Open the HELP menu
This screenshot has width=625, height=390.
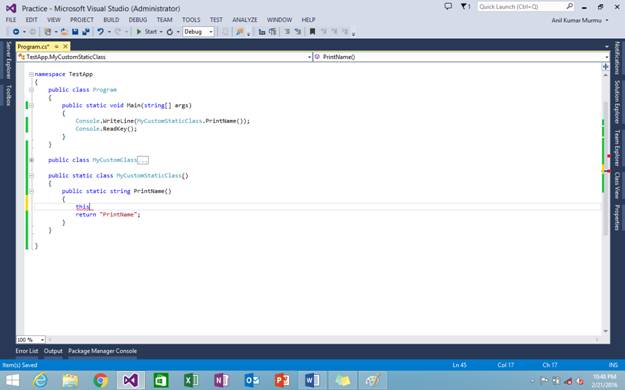(308, 20)
